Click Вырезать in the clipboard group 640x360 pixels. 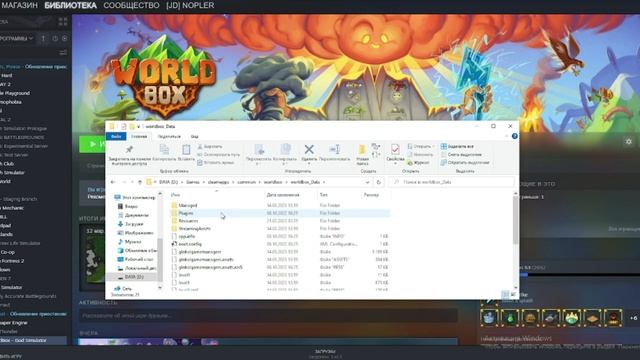[x=210, y=146]
